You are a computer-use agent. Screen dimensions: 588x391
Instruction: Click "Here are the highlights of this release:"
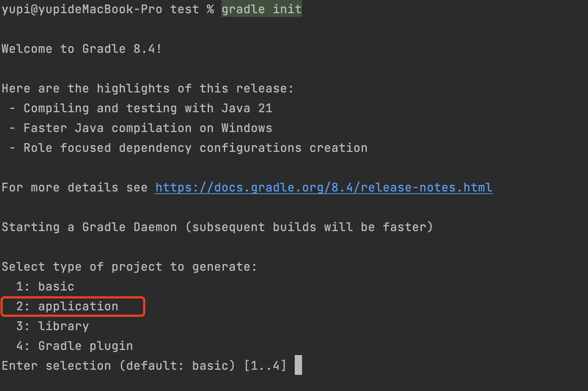pos(147,88)
